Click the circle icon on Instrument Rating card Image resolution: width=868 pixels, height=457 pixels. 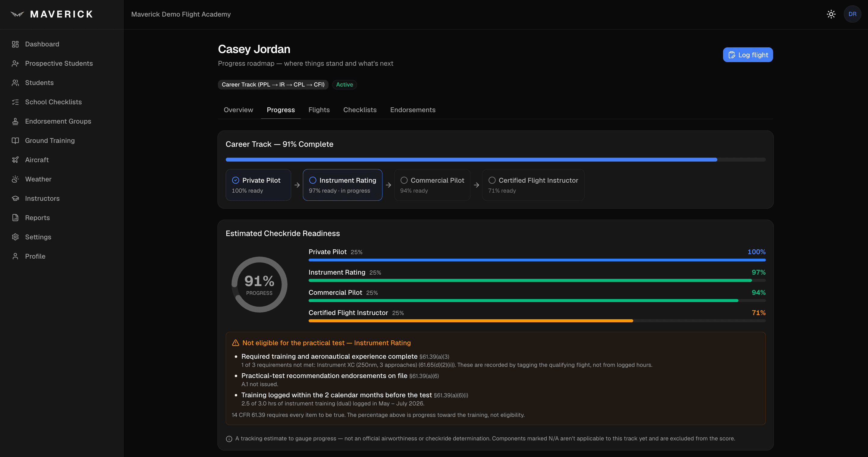pyautogui.click(x=313, y=180)
